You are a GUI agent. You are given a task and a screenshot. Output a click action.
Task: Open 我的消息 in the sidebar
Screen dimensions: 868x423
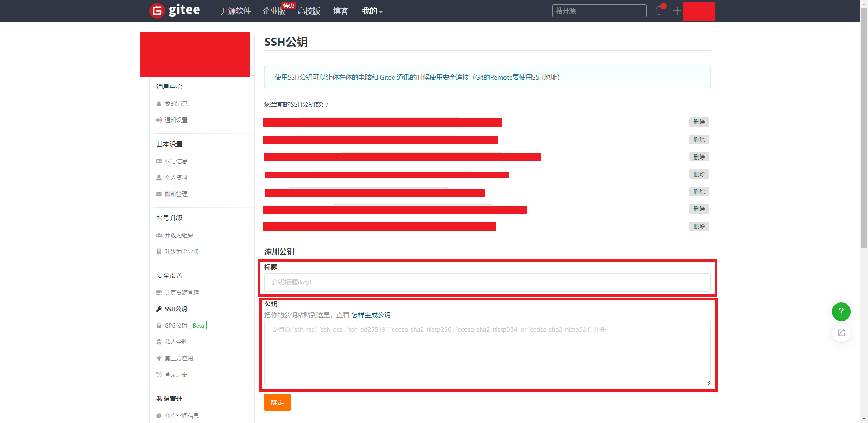(x=175, y=104)
